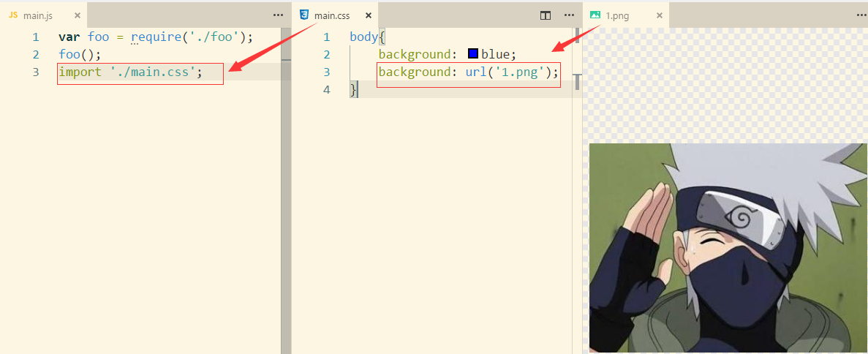Click line number 4 in main.css
This screenshot has width=868, height=354.
(327, 89)
